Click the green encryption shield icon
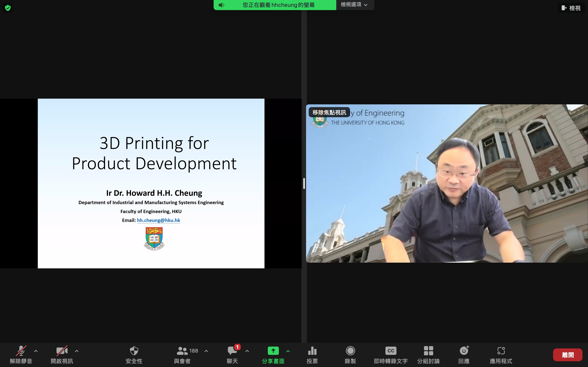This screenshot has width=588, height=367. point(8,8)
